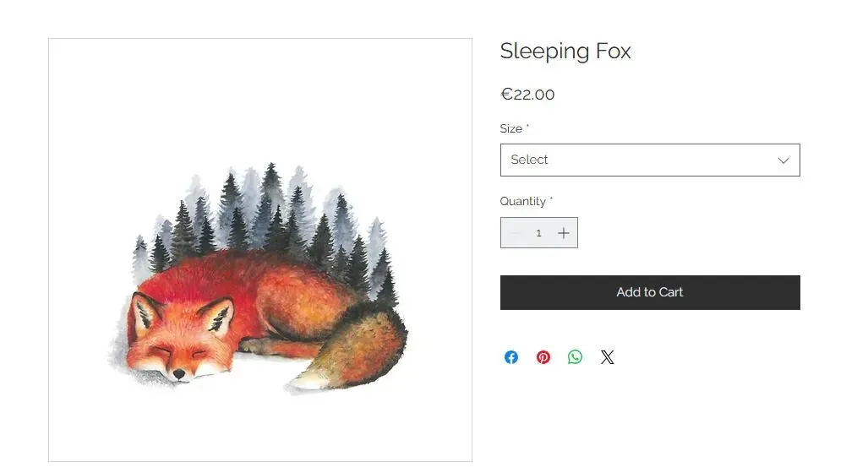This screenshot has width=868, height=467.
Task: Share via the WhatsApp icon
Action: pyautogui.click(x=576, y=357)
